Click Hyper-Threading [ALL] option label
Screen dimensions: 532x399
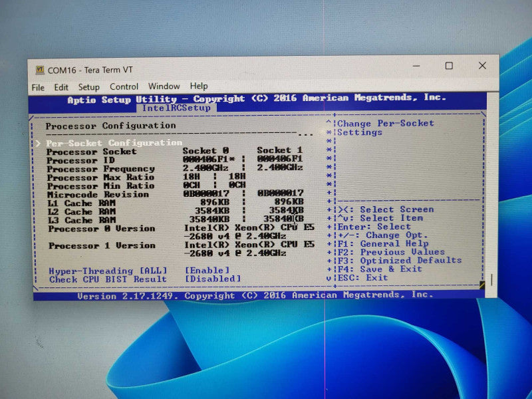click(108, 271)
